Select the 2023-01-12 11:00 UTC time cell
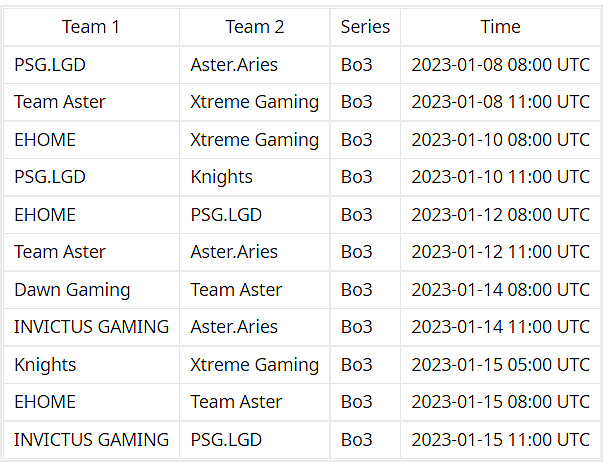Screen dimensions: 611x469 [500, 252]
